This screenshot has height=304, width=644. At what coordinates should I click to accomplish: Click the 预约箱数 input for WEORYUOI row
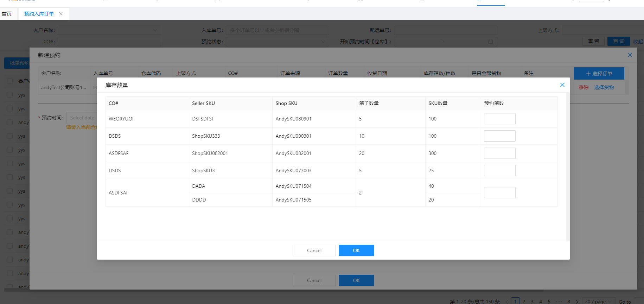click(x=499, y=119)
